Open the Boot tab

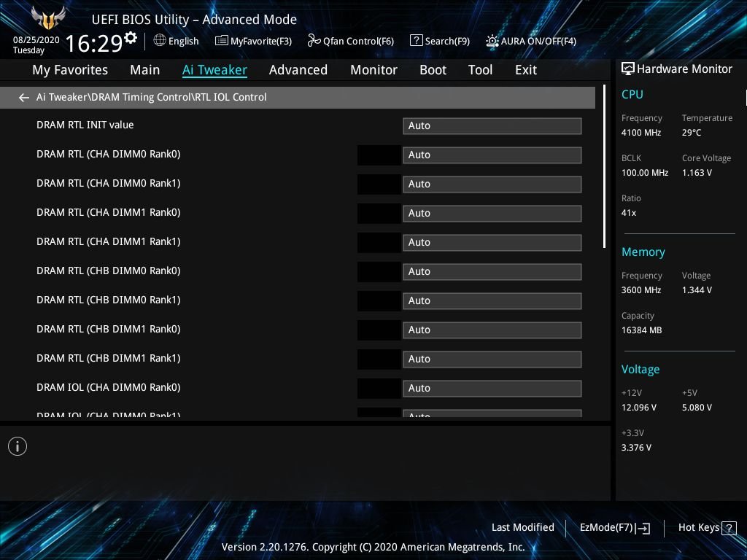(x=433, y=70)
